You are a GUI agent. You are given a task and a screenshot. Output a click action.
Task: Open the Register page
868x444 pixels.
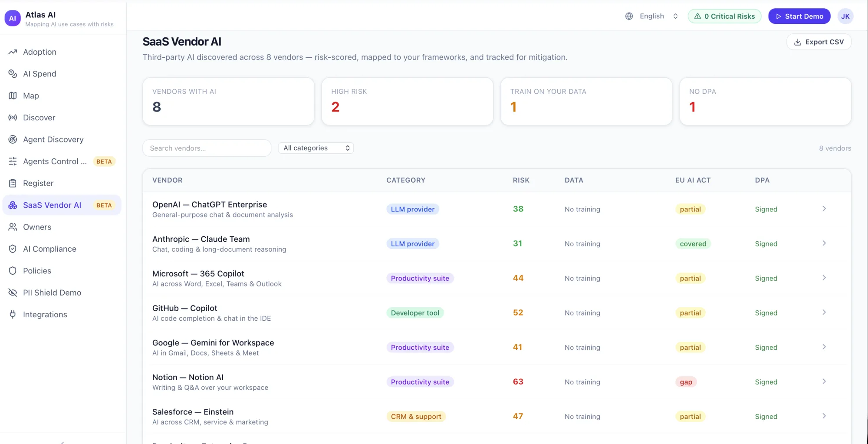pyautogui.click(x=62, y=183)
